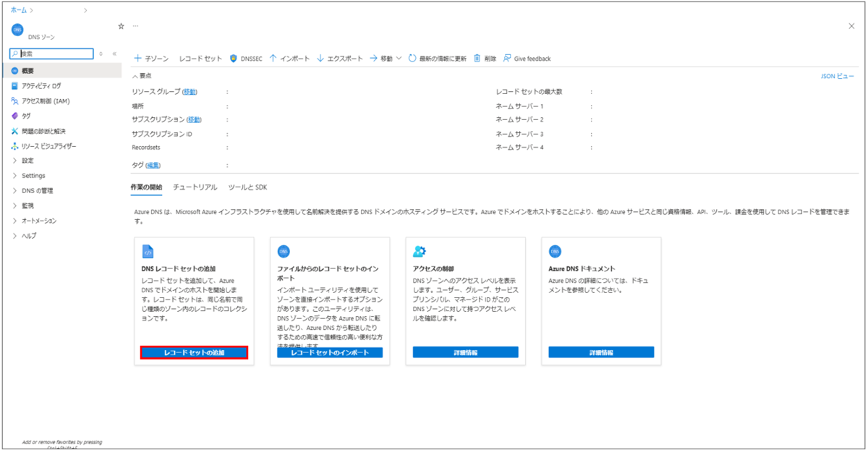
Task: Collapse the left menu with the double chevron
Action: point(114,54)
